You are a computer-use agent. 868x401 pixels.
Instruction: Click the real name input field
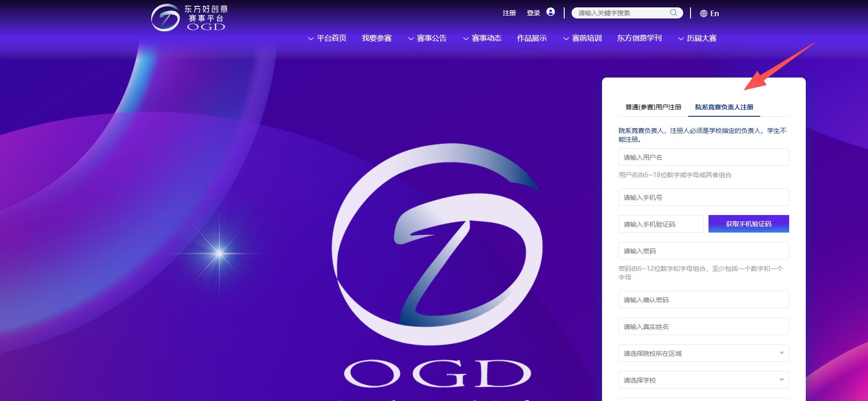pyautogui.click(x=704, y=326)
